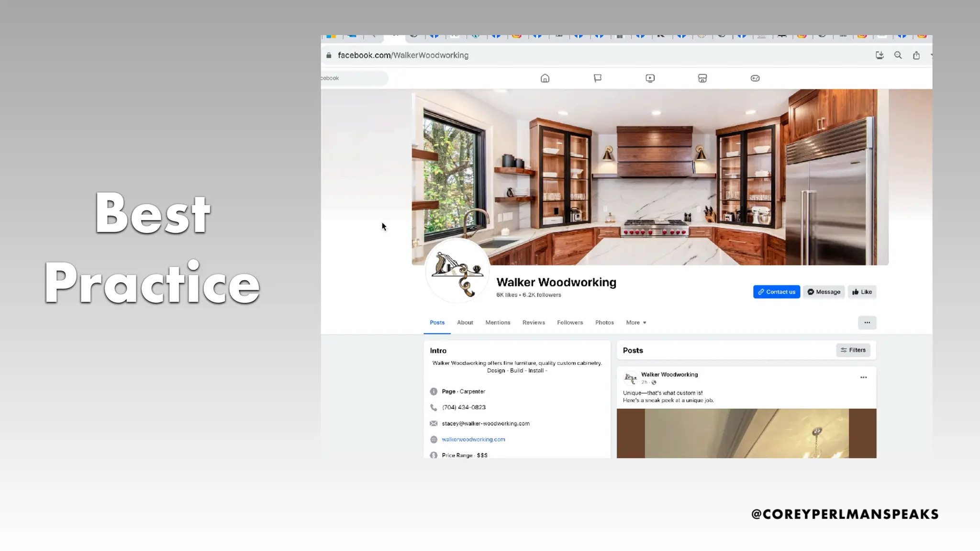Viewport: 980px width, 551px height.
Task: Click the browser zoom magnifier icon
Action: 898,55
